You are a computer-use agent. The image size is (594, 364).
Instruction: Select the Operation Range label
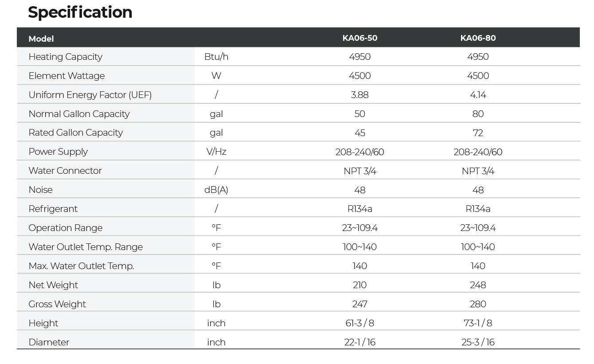[x=65, y=228]
